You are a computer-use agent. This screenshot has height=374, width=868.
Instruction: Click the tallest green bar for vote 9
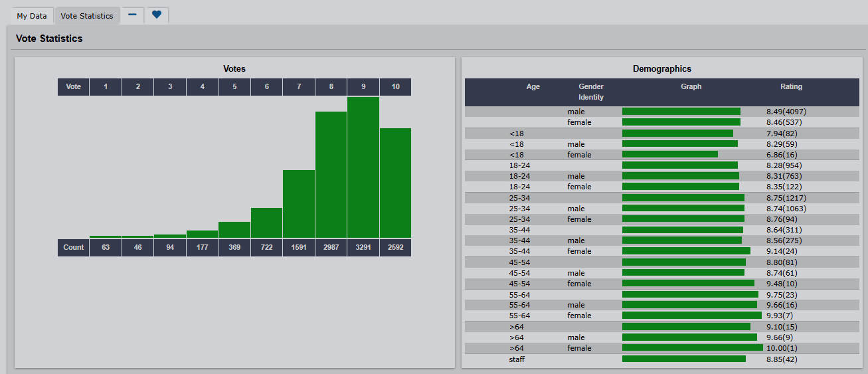pyautogui.click(x=363, y=167)
